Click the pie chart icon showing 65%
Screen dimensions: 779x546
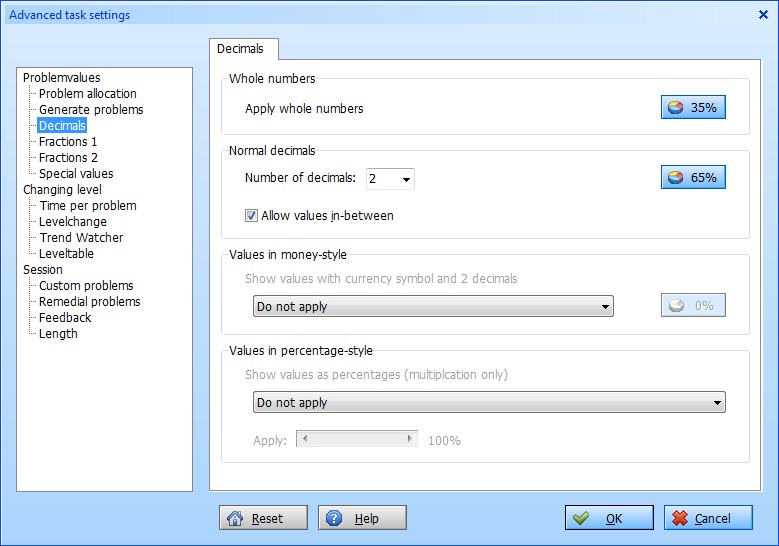(x=675, y=177)
